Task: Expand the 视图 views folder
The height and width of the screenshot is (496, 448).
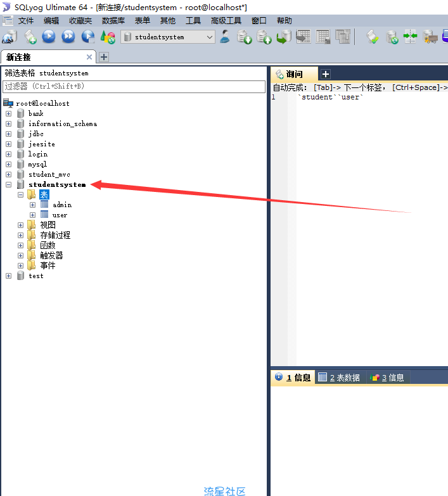Action: point(20,225)
